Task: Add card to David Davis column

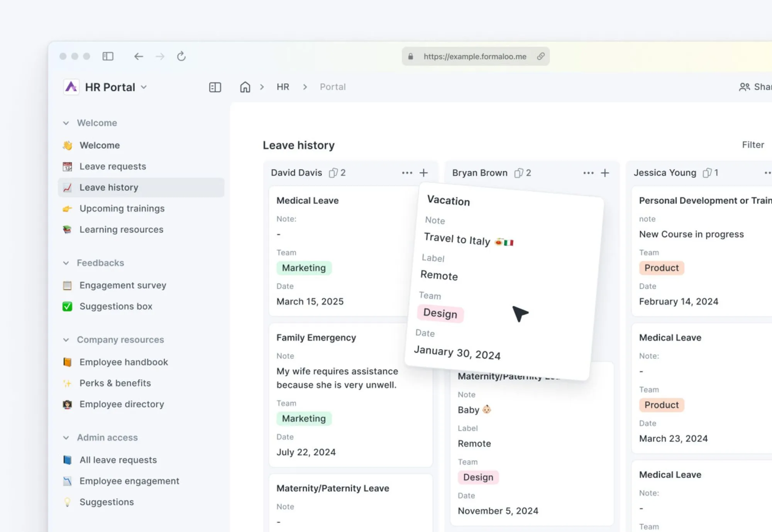Action: point(423,172)
